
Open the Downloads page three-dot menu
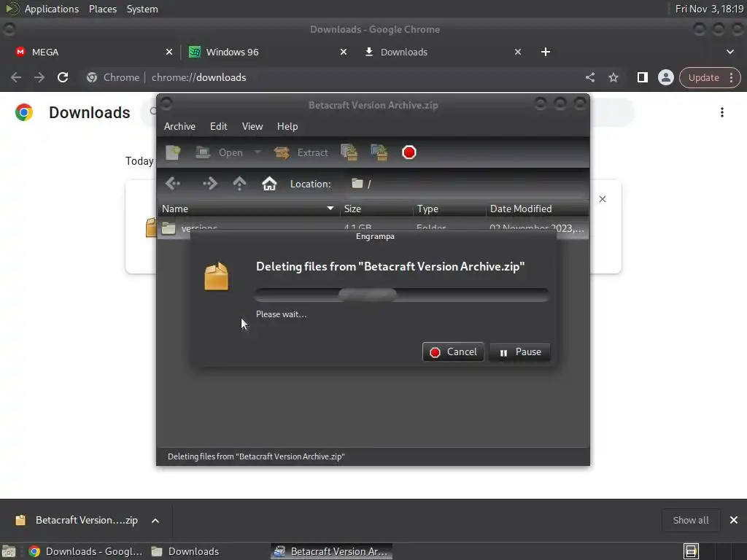pos(722,112)
